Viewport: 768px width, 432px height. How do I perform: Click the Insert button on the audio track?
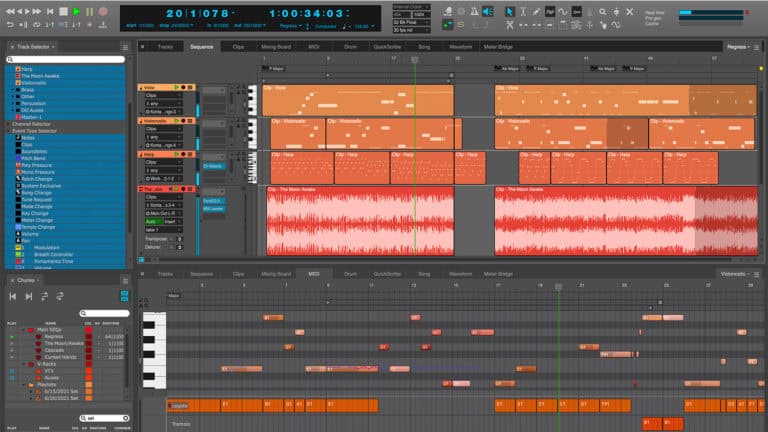point(172,222)
